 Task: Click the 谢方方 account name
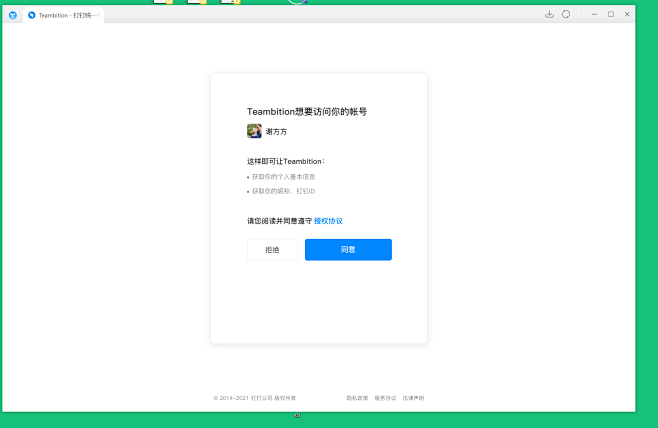[276, 131]
